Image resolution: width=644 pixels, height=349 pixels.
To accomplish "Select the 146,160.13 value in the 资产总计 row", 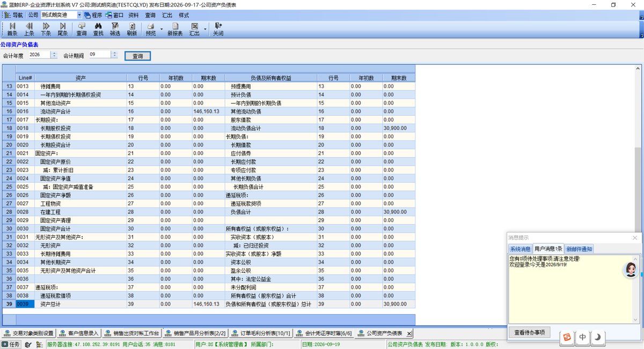I will tap(208, 304).
